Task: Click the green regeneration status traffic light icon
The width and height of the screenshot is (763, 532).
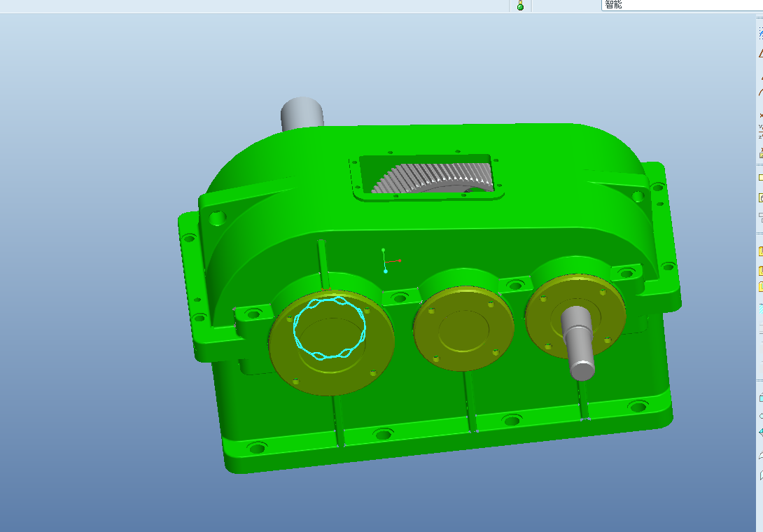Action: point(520,6)
